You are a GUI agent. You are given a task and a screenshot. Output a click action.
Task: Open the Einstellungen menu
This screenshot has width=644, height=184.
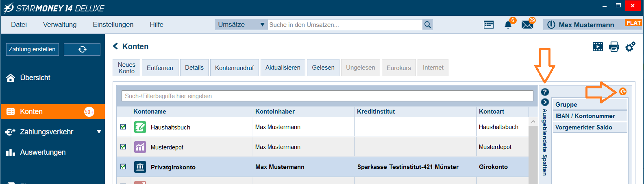click(113, 25)
